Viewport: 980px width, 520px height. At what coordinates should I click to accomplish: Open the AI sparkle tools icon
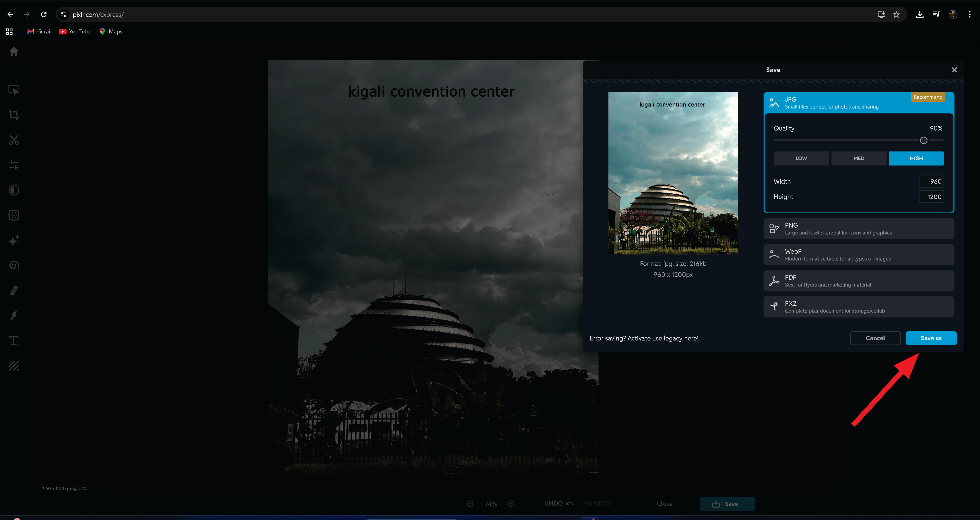(x=14, y=241)
